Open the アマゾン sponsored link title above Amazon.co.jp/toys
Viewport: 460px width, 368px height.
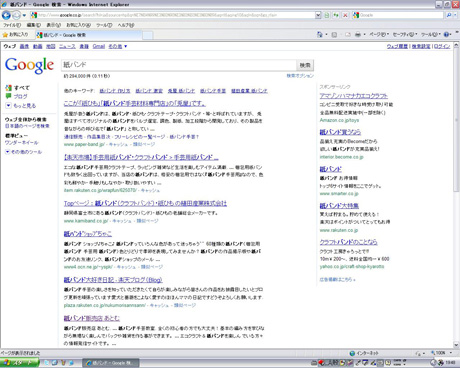tap(353, 96)
